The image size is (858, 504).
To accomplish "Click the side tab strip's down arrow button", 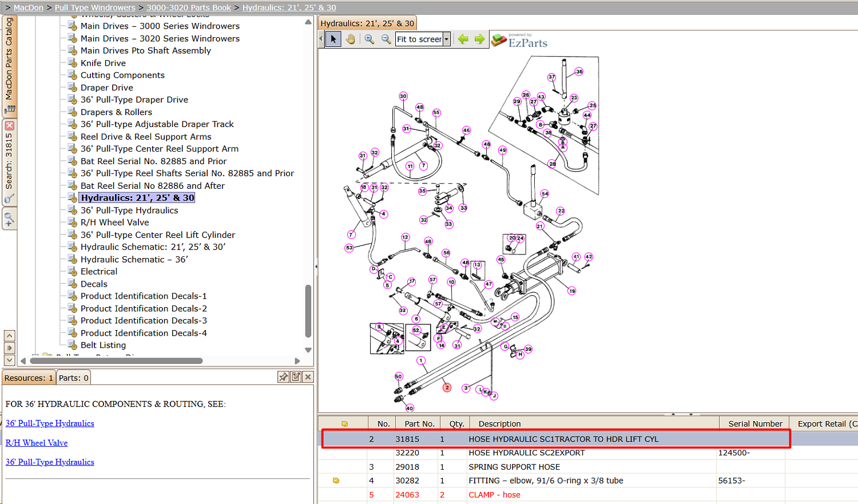I will tap(9, 360).
